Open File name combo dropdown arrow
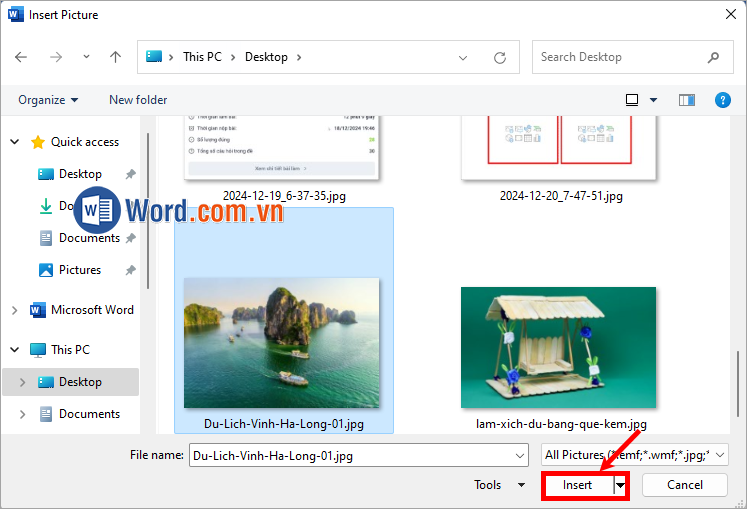 [520, 456]
